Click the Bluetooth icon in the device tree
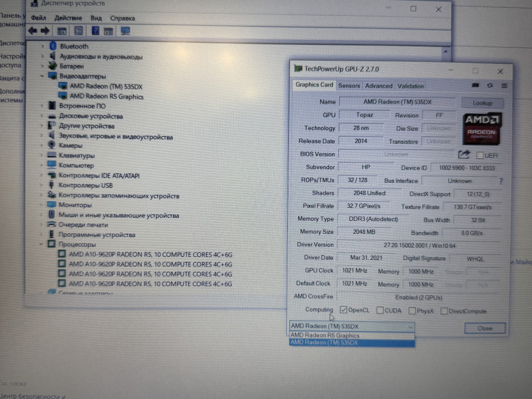 click(x=53, y=46)
